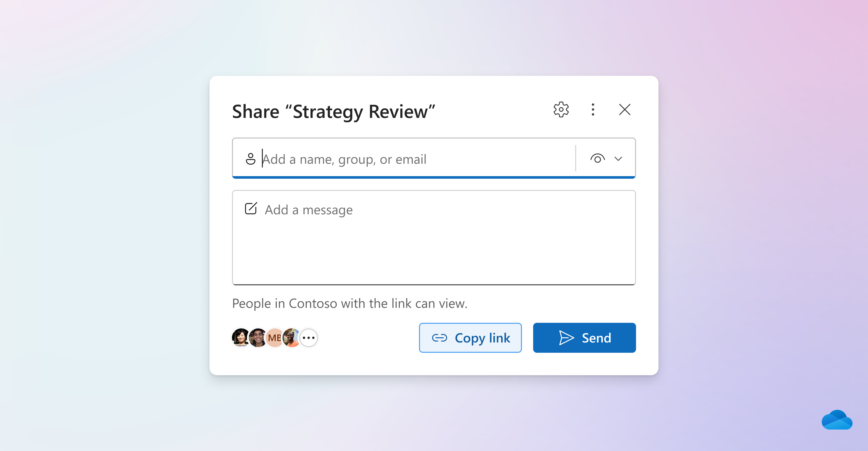Click the chain link icon in Copy link
Screen dimensions: 868x451
coord(439,338)
